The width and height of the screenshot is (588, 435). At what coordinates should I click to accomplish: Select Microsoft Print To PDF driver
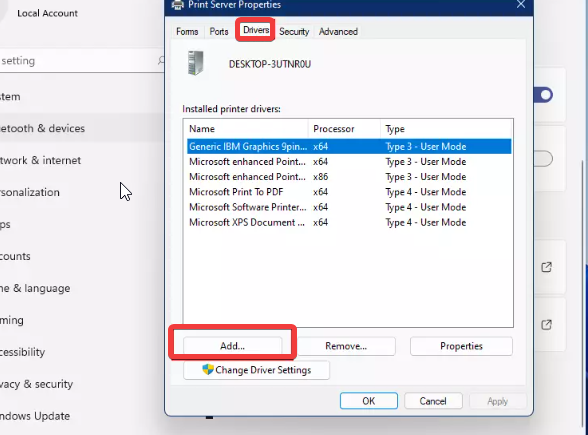(349, 192)
